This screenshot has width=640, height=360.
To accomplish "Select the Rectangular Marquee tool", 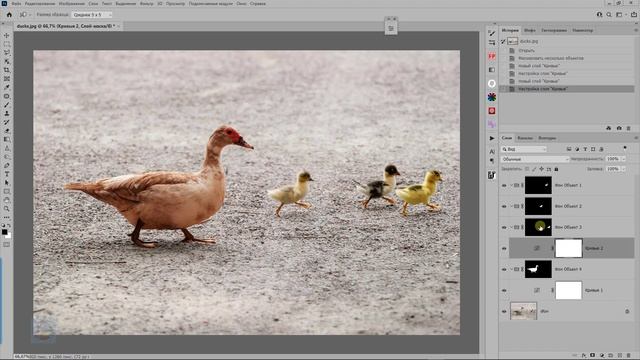I will tap(7, 44).
